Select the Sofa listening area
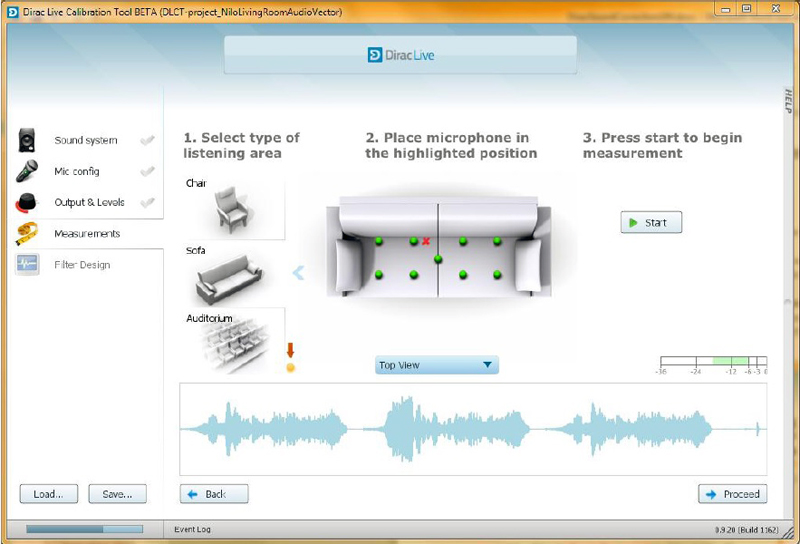 click(x=233, y=275)
